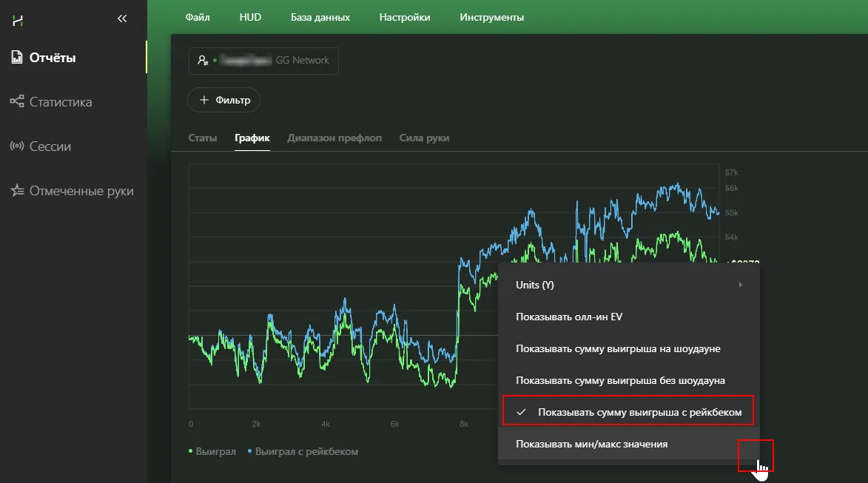Click the Hand2Note logo icon
868x483 pixels.
pos(18,20)
